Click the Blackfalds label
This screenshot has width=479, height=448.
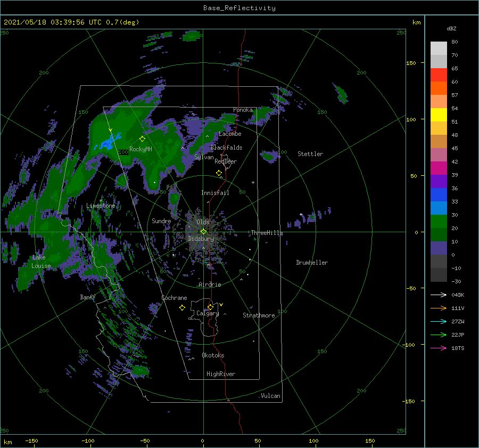pos(226,148)
